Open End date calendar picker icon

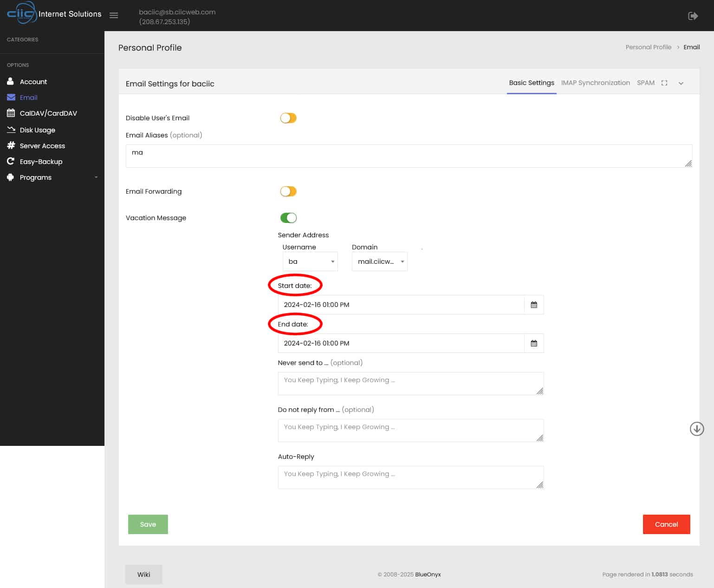(x=534, y=343)
